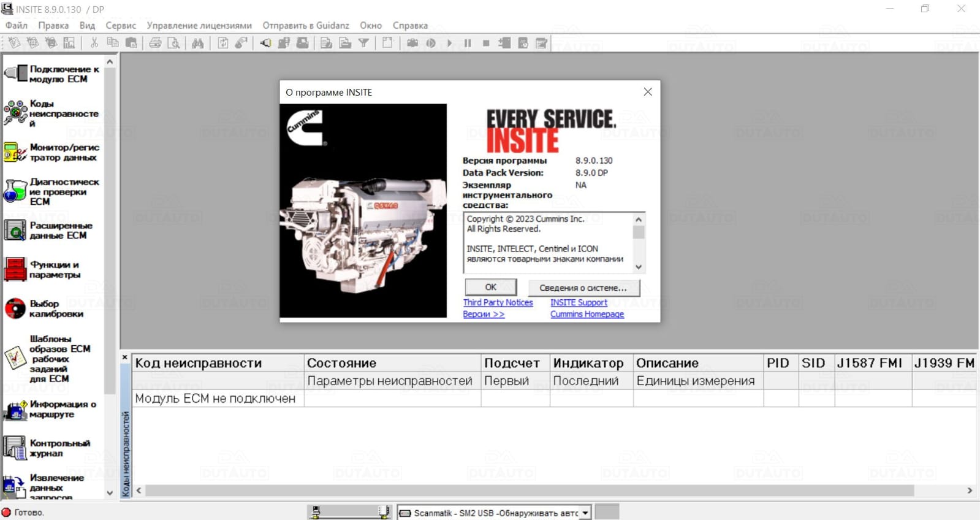Open the ECM connection icon in sidebar

(x=16, y=74)
